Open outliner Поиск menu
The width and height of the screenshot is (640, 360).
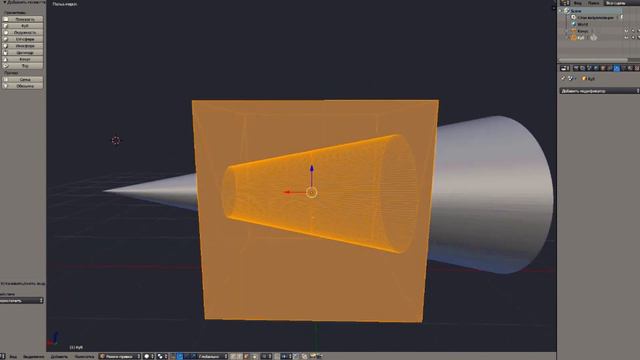tap(593, 3)
